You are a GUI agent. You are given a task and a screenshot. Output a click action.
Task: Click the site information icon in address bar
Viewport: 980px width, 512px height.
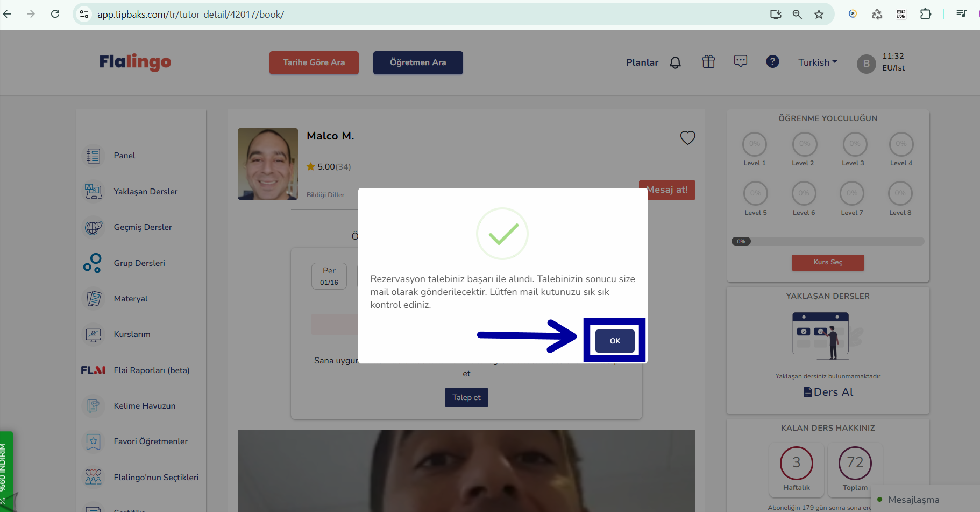click(x=84, y=15)
